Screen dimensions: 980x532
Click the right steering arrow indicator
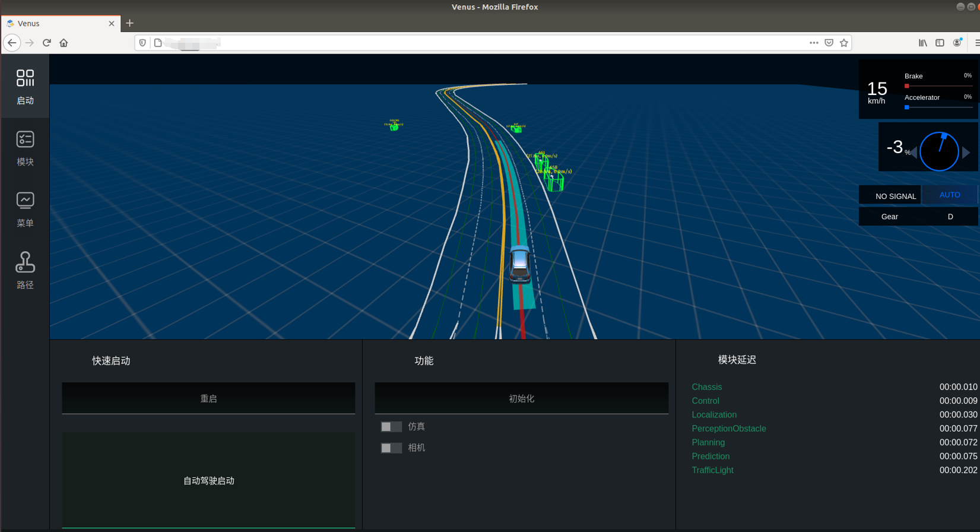(x=966, y=153)
